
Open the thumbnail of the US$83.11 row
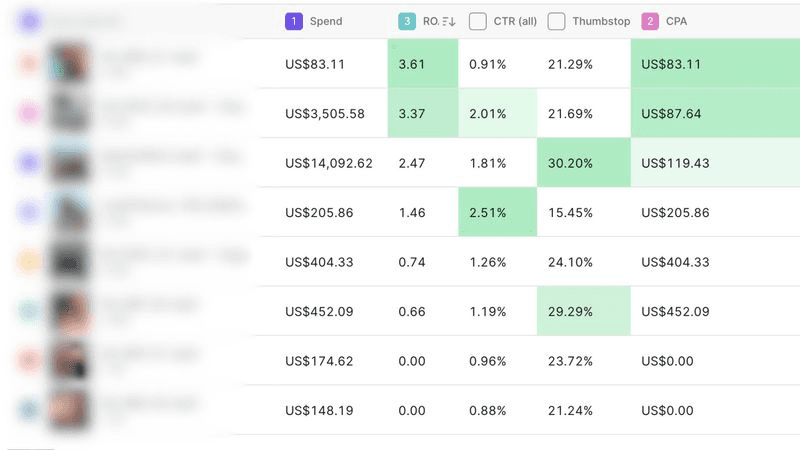(x=69, y=63)
